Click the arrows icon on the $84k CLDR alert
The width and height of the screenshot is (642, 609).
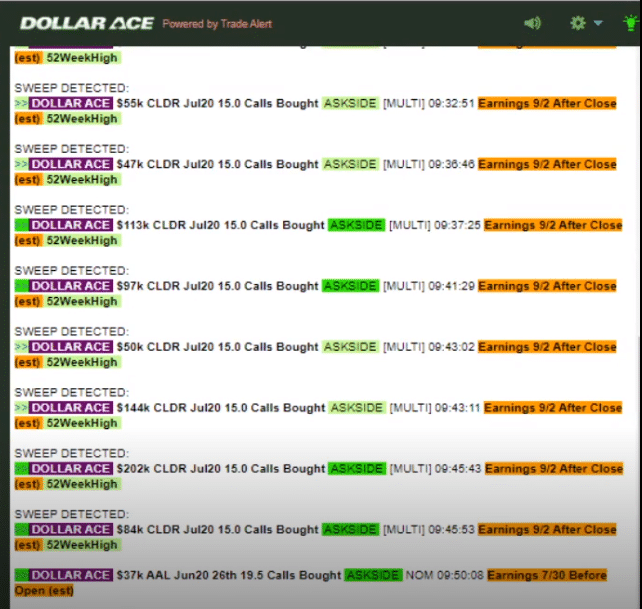[21, 530]
